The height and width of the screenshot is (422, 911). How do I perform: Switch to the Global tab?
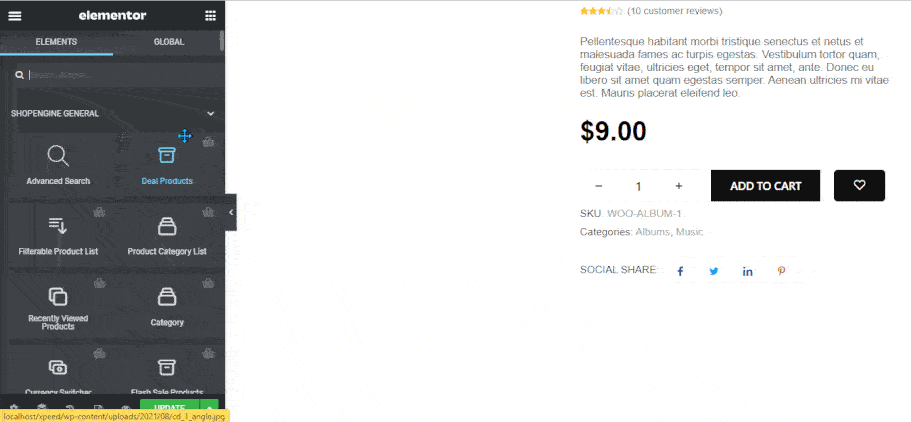coord(168,42)
